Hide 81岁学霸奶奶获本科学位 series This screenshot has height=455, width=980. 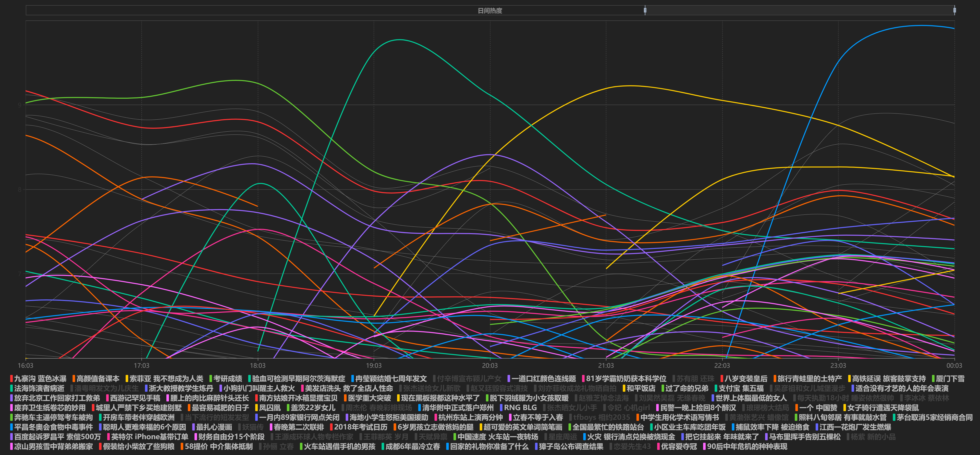624,378
